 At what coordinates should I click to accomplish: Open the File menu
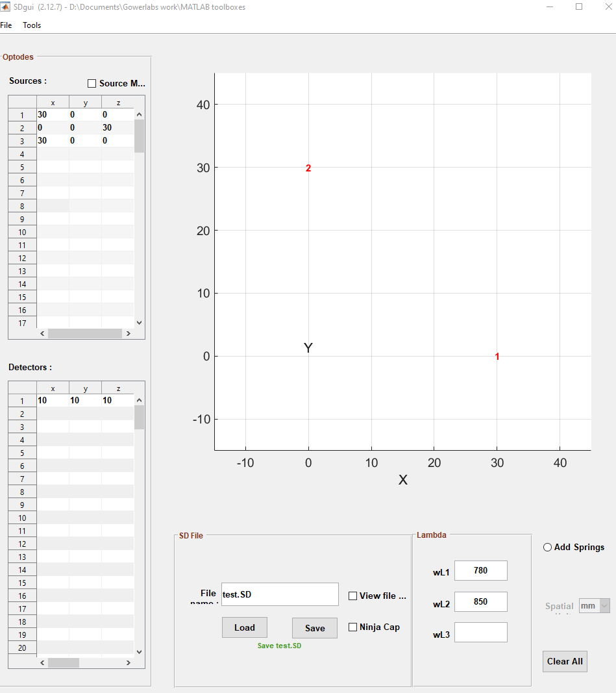tap(6, 25)
